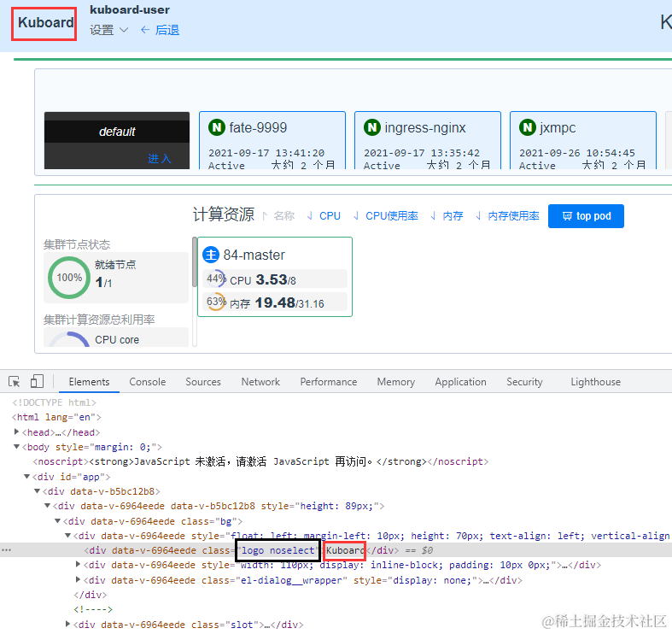Click the top pod button
Viewport: 672px width, 634px height.
[x=586, y=216]
